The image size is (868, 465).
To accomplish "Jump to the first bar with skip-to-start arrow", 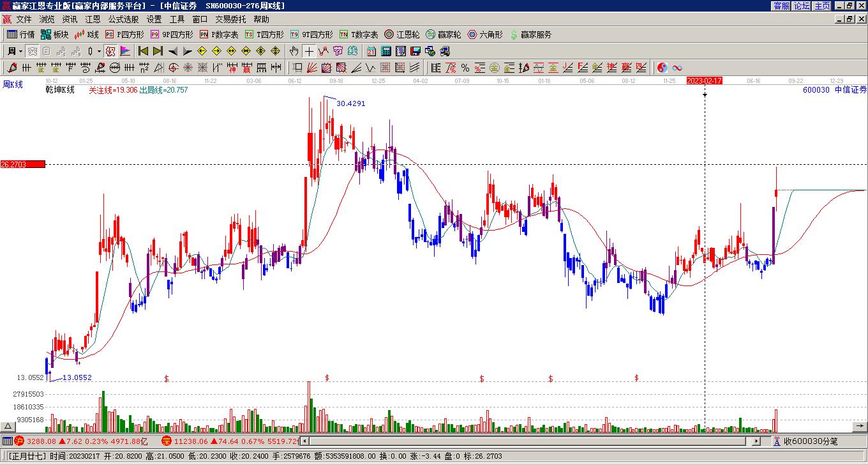I will click(143, 51).
